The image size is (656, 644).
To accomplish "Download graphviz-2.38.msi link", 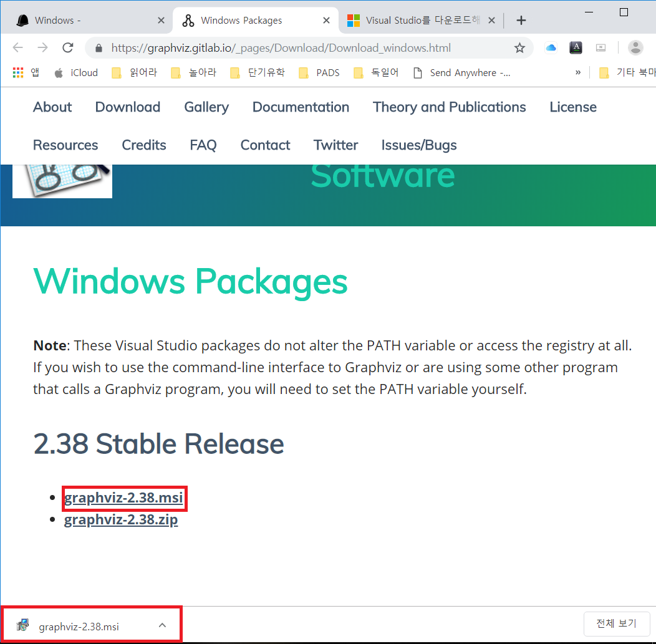I will tap(123, 498).
